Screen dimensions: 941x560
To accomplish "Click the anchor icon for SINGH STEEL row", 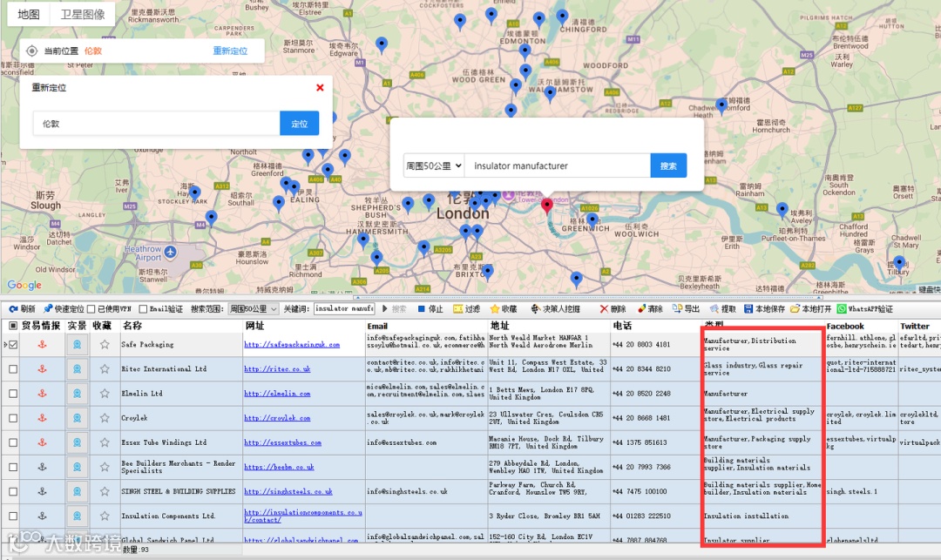I will pyautogui.click(x=42, y=491).
